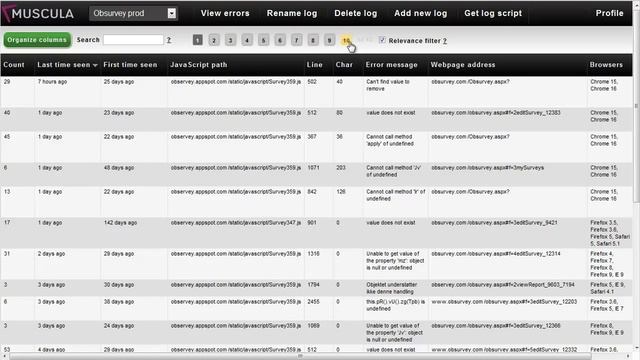
Task: Click address ending 3editSurvey_12203
Action: pyautogui.click(x=504, y=302)
